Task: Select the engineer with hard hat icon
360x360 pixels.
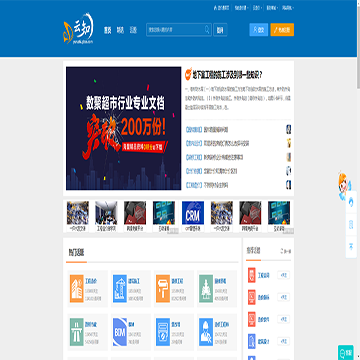Action: pos(206,332)
